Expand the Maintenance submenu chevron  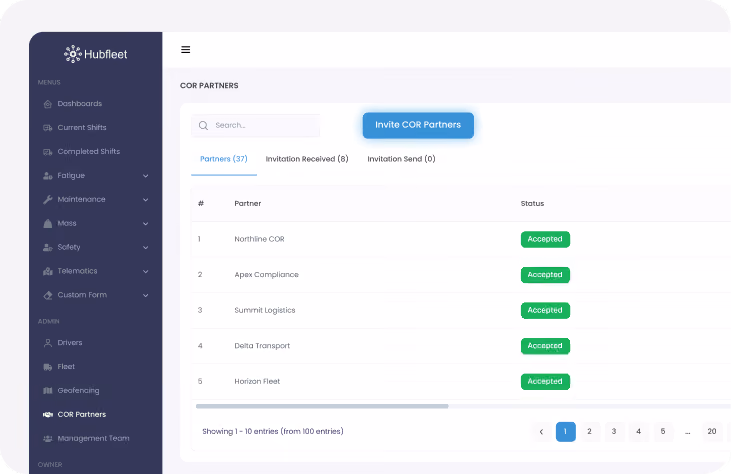pos(145,199)
